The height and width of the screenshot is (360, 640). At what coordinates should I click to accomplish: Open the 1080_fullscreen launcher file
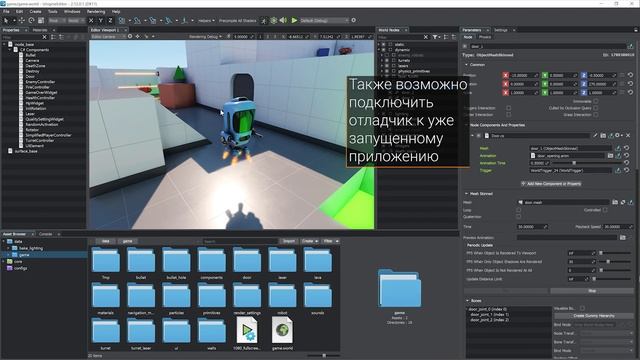coord(247,331)
